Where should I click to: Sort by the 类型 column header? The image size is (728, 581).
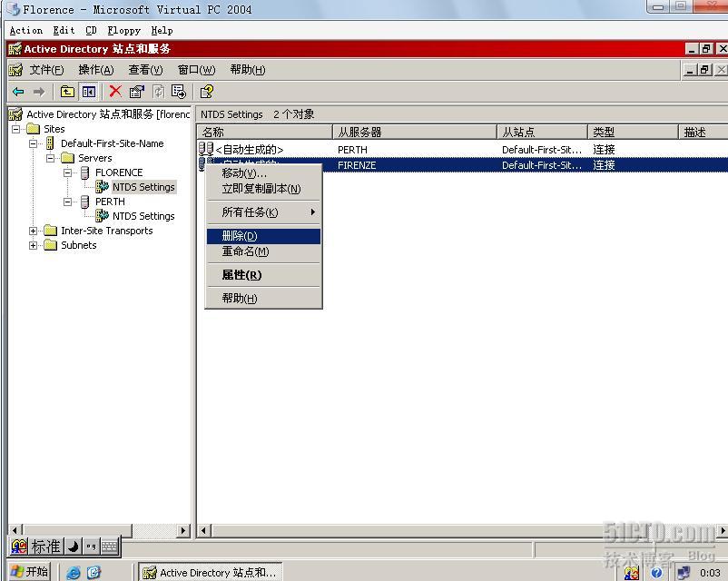pyautogui.click(x=634, y=133)
